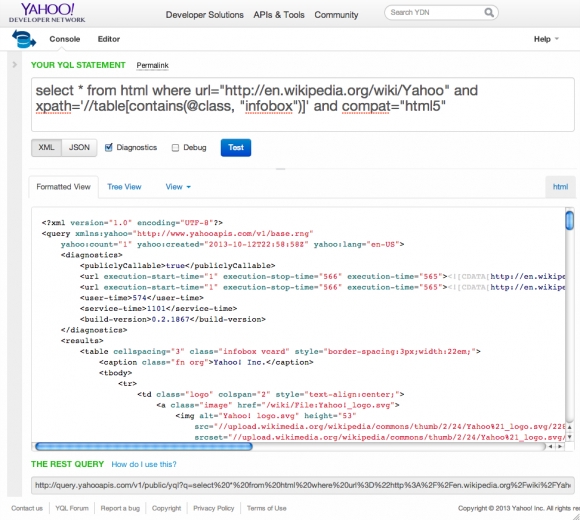Click the Yahoo Developer Network logo
Image resolution: width=580 pixels, height=520 pixels.
click(47, 13)
